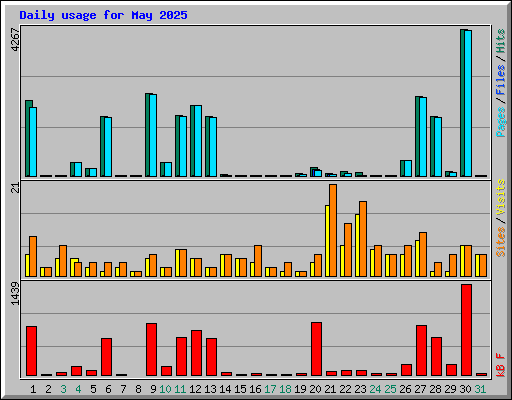Select day label 28 on the x-axis
The width and height of the screenshot is (512, 400).
pyautogui.click(x=435, y=389)
